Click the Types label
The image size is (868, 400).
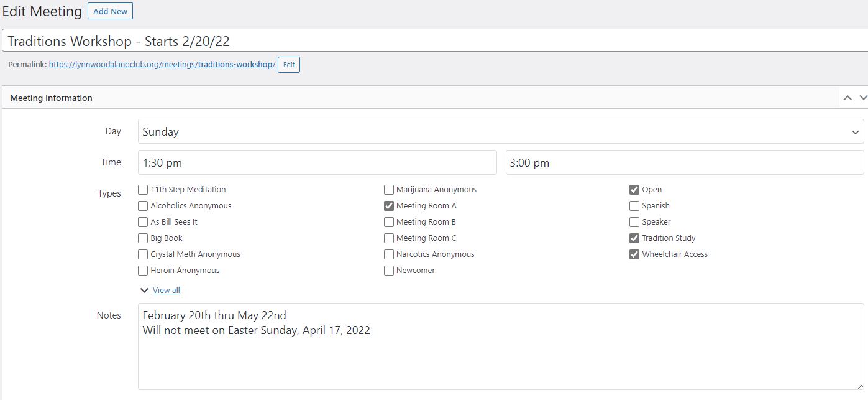coord(109,193)
